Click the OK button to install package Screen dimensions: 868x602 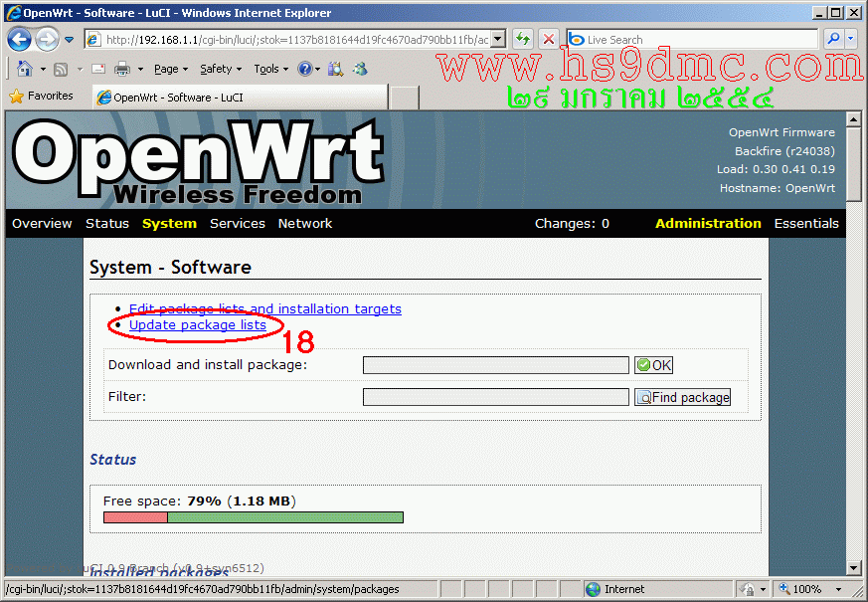pyautogui.click(x=654, y=365)
